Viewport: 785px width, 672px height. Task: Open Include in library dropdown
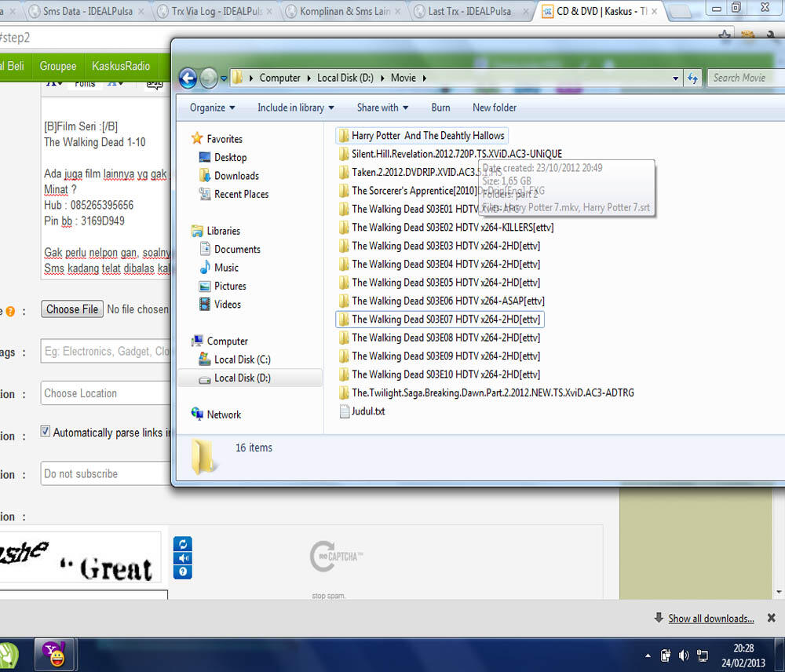(295, 108)
